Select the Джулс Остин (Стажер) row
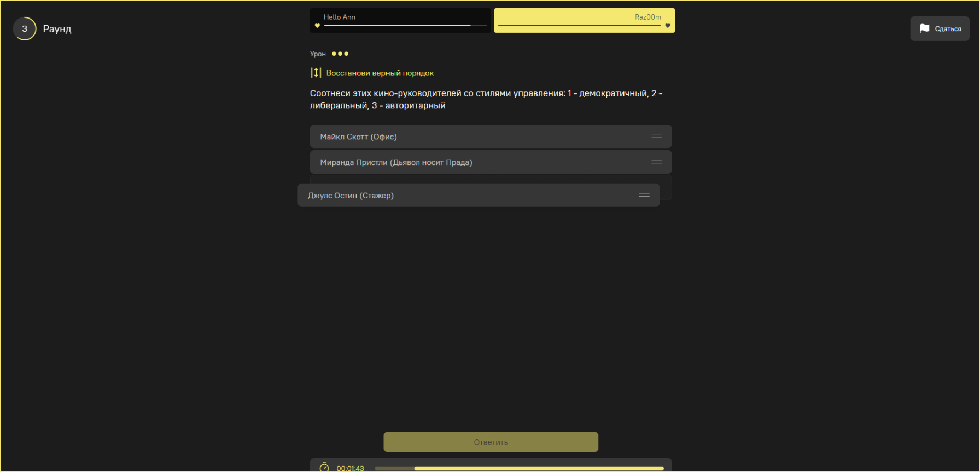 (479, 195)
